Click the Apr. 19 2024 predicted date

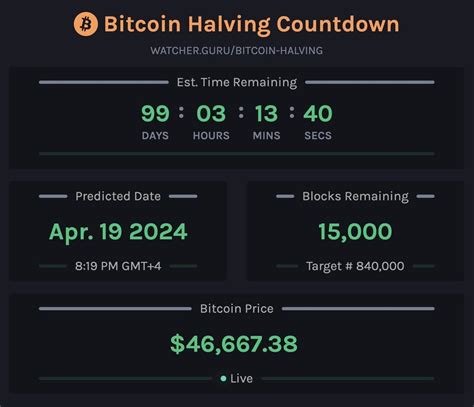click(x=118, y=232)
